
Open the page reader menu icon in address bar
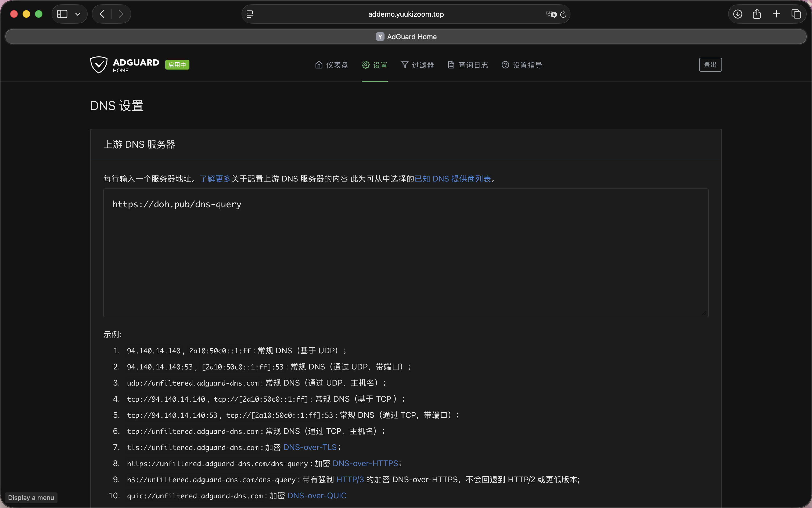(x=250, y=14)
